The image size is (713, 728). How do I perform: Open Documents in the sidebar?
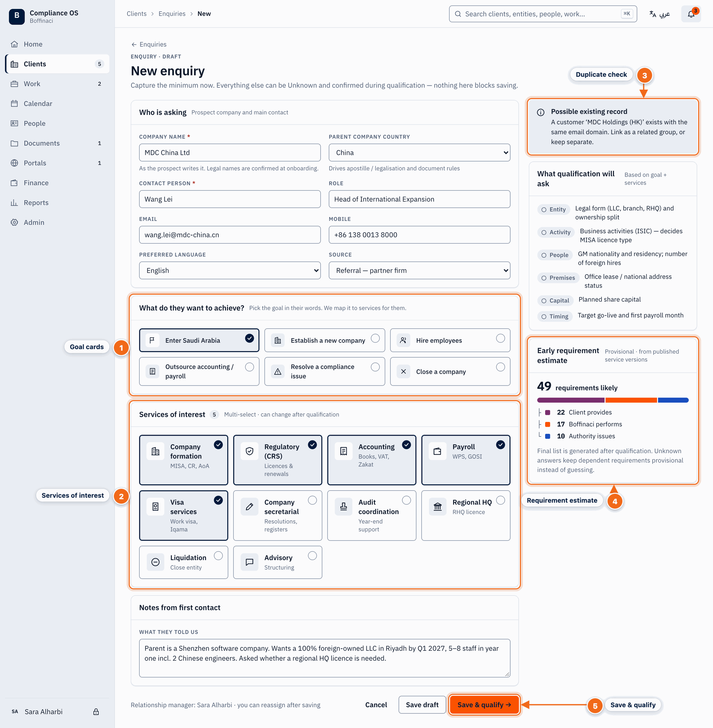click(58, 143)
